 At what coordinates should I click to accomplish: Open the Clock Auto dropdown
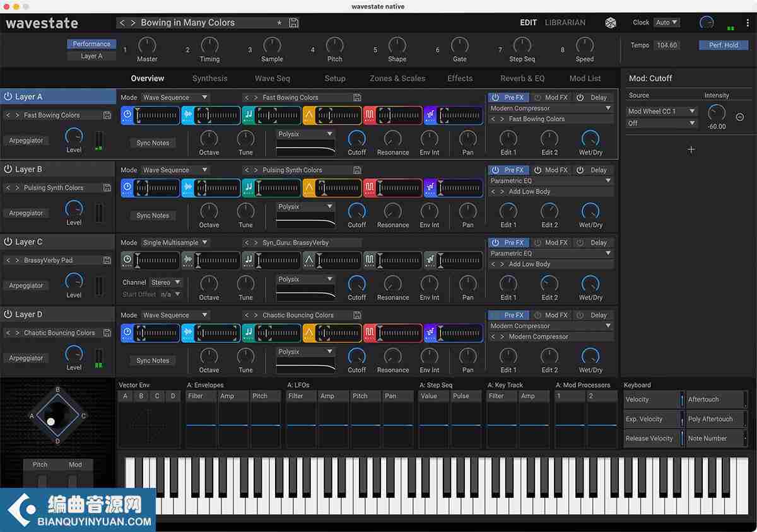pyautogui.click(x=667, y=23)
